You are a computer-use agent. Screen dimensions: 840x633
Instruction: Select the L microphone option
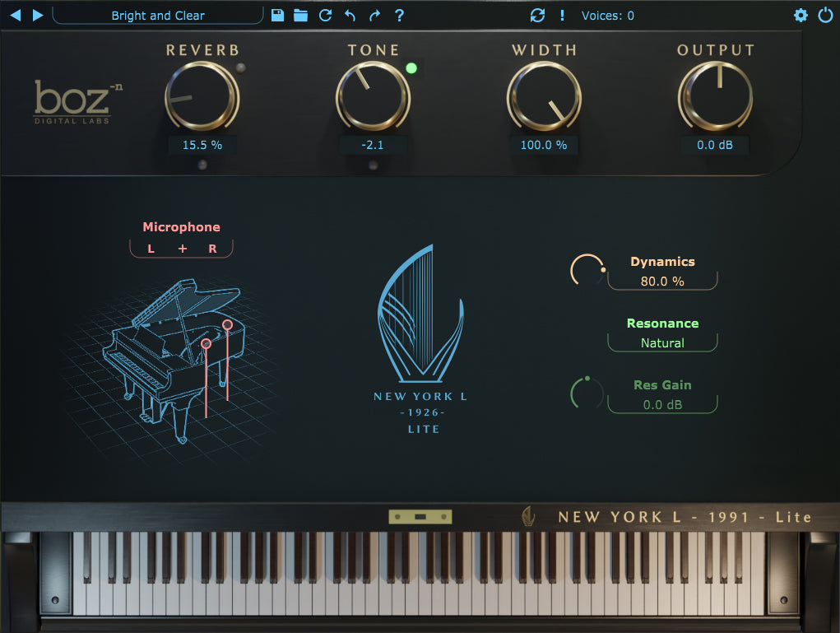[151, 249]
